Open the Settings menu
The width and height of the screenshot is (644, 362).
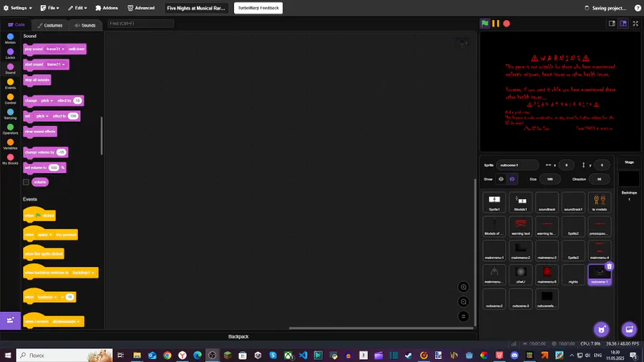pos(18,8)
